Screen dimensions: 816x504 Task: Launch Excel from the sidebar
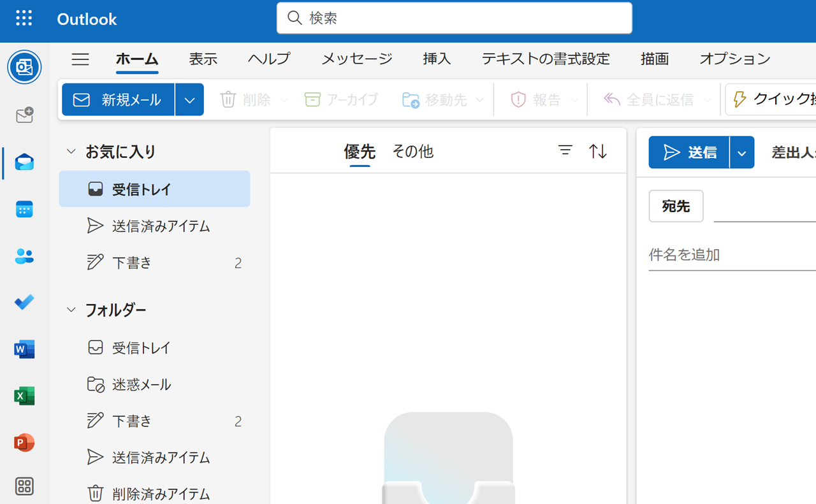tap(24, 396)
